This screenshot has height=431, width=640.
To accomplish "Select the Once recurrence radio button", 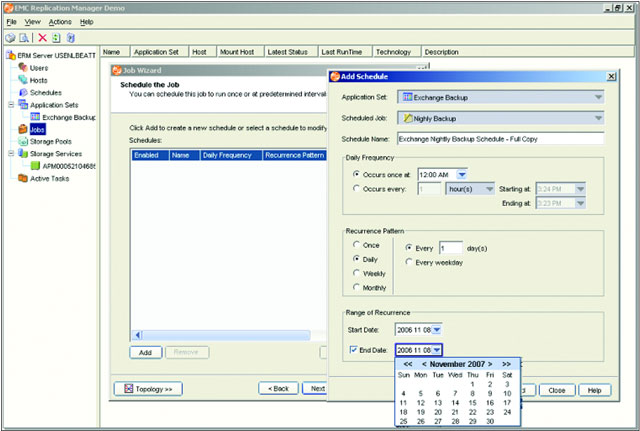I will (356, 244).
